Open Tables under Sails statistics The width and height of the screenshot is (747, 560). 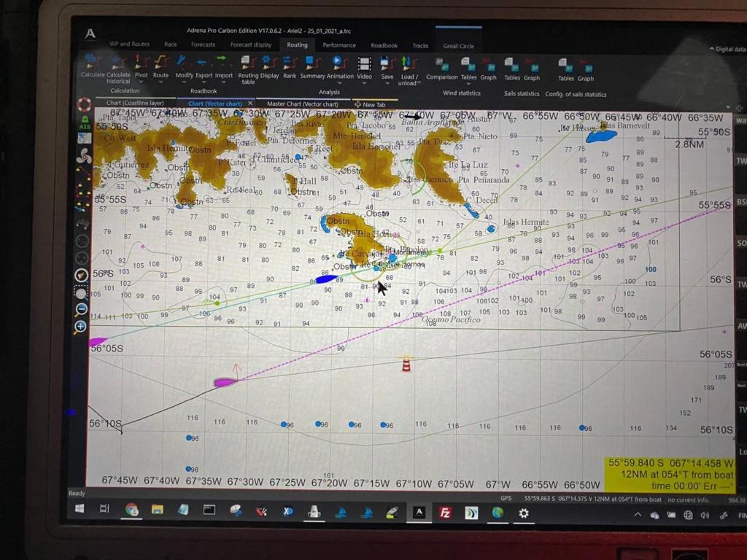(x=511, y=70)
